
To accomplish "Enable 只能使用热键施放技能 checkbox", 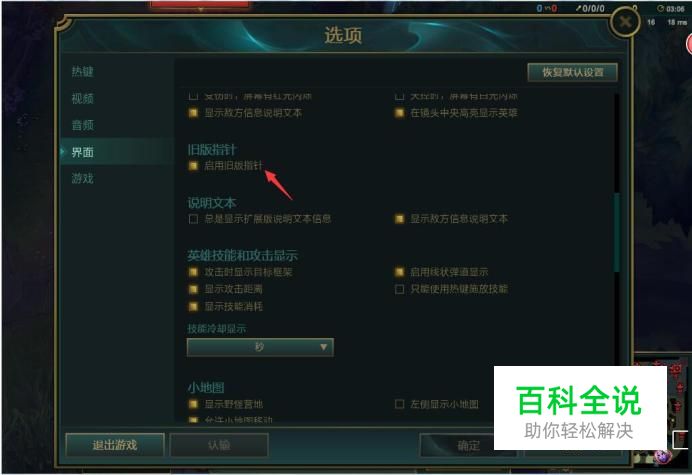I will pos(399,289).
